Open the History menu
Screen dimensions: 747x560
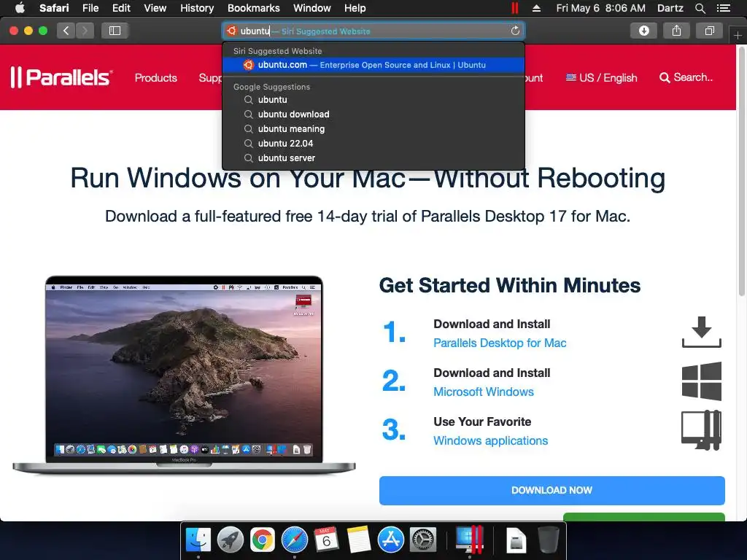coord(197,8)
